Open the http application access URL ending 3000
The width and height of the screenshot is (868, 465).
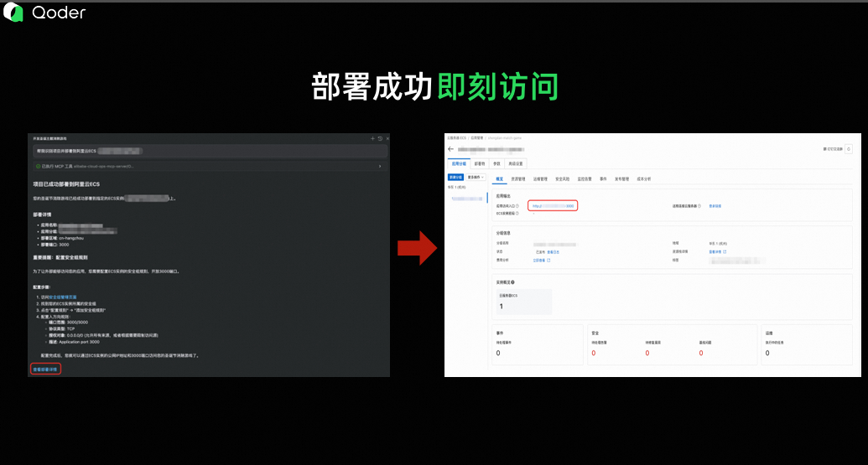(553, 205)
